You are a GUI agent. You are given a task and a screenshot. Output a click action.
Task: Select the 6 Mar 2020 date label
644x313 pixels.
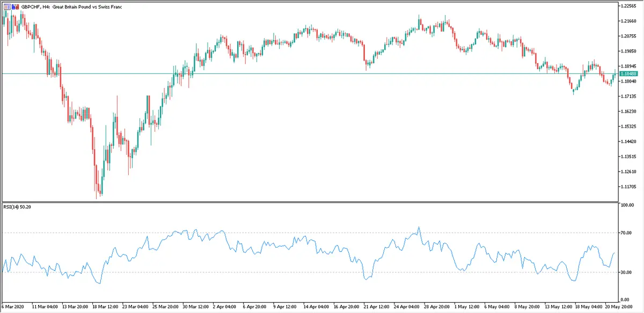(13, 307)
